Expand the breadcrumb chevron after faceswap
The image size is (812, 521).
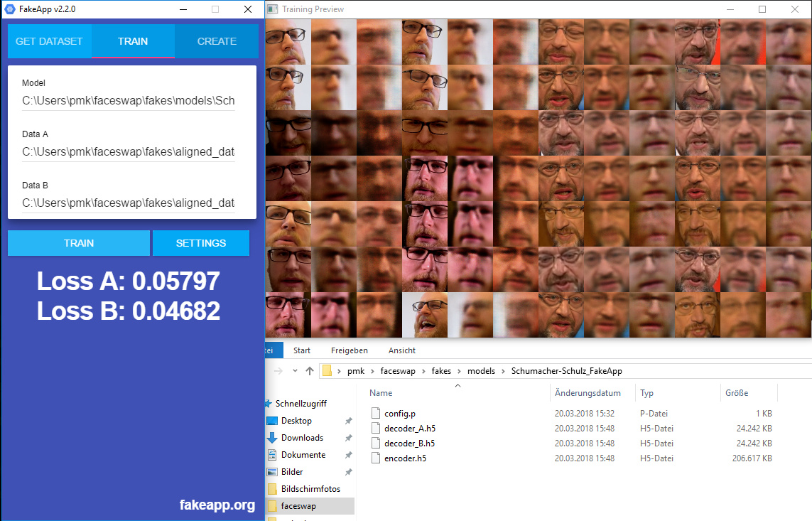(423, 371)
